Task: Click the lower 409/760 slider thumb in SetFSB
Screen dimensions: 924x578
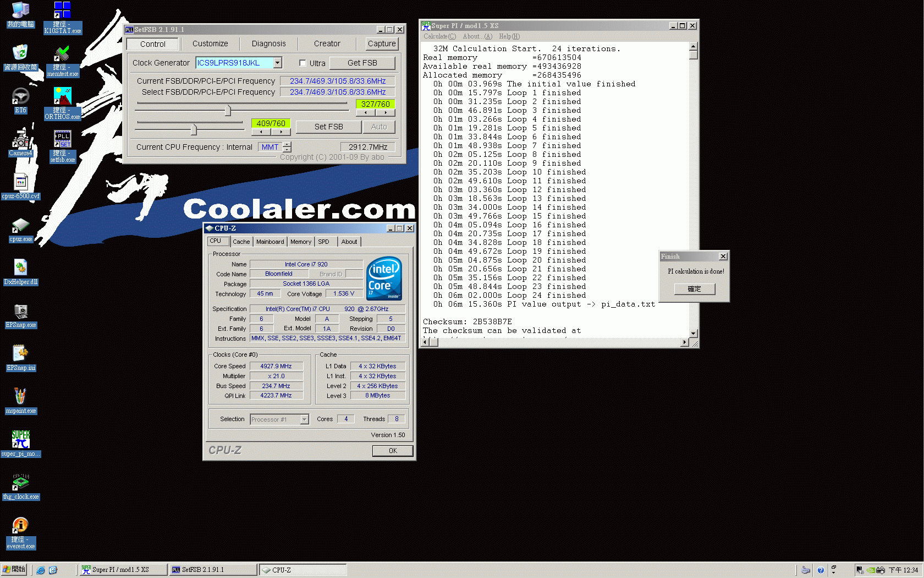Action: point(194,130)
